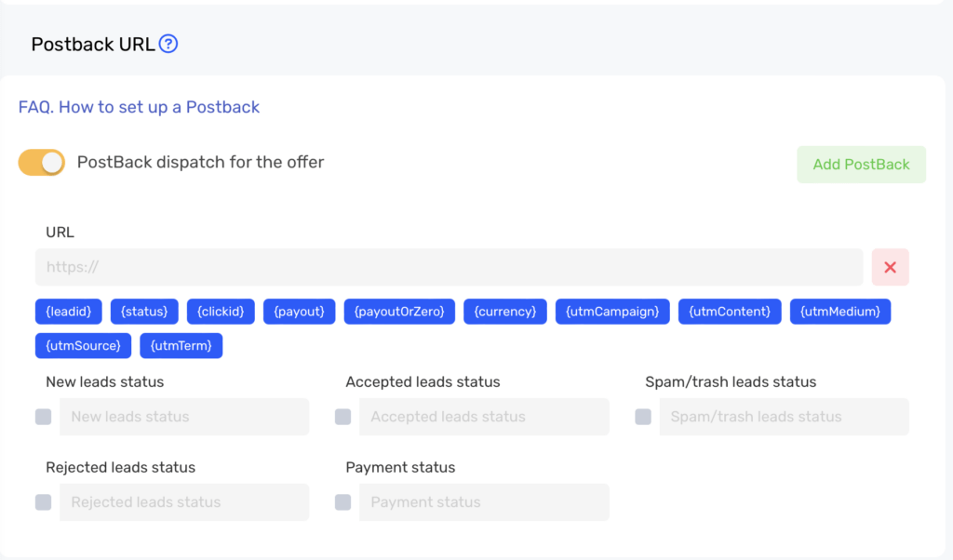Insert the {leadid} macro tag
This screenshot has height=560, width=953.
click(x=69, y=312)
